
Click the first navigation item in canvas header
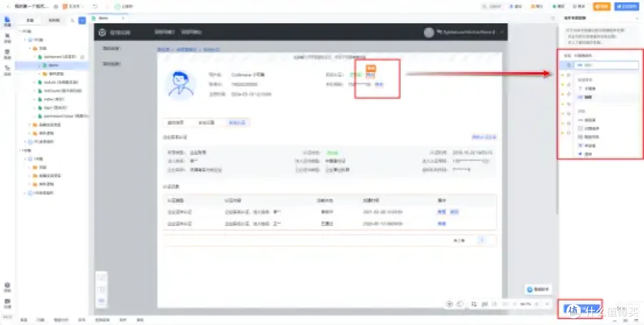(165, 32)
